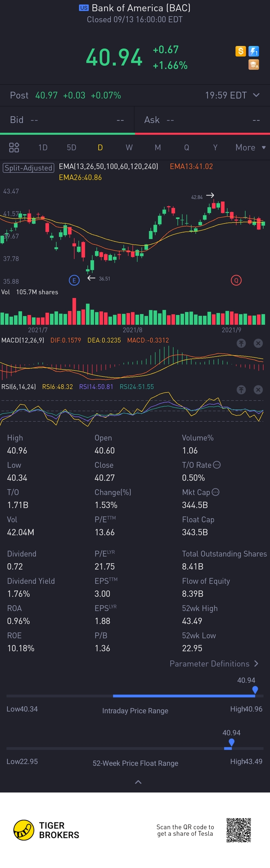Tap the 42.84 high annotation
270x868 pixels.
[x=197, y=197]
